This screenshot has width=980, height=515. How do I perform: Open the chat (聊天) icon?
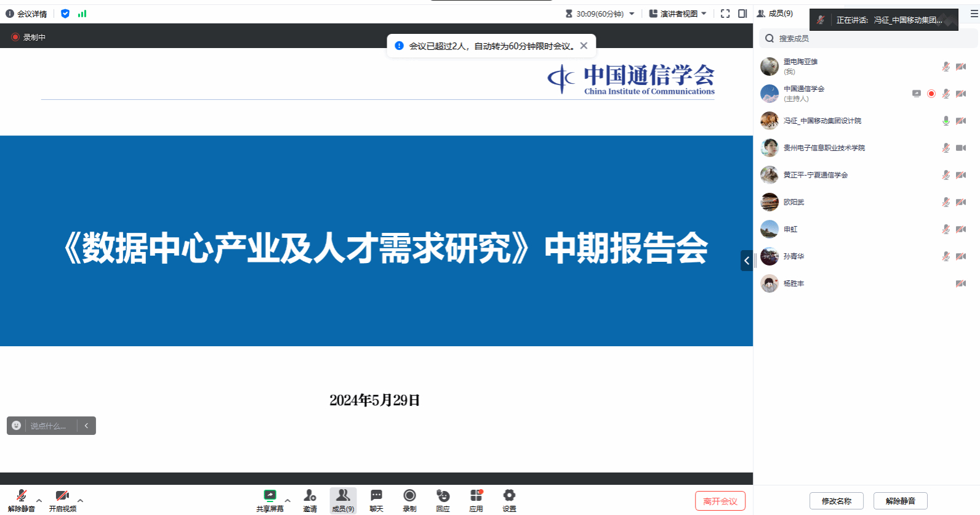pos(376,496)
